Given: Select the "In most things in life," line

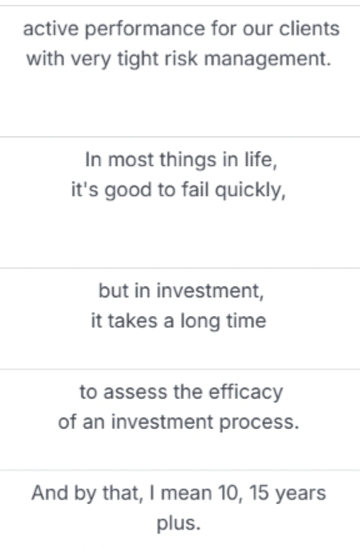Looking at the screenshot, I should (181, 159).
